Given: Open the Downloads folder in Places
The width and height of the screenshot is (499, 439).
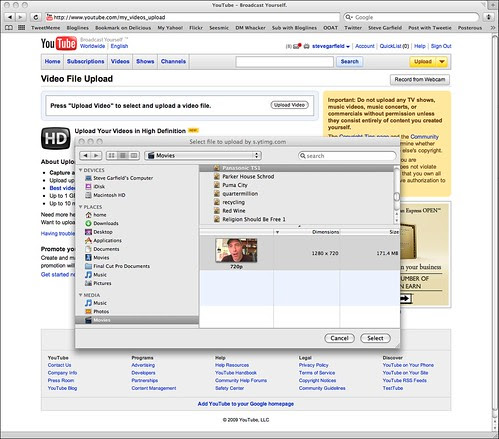Looking at the screenshot, I should pyautogui.click(x=102, y=223).
